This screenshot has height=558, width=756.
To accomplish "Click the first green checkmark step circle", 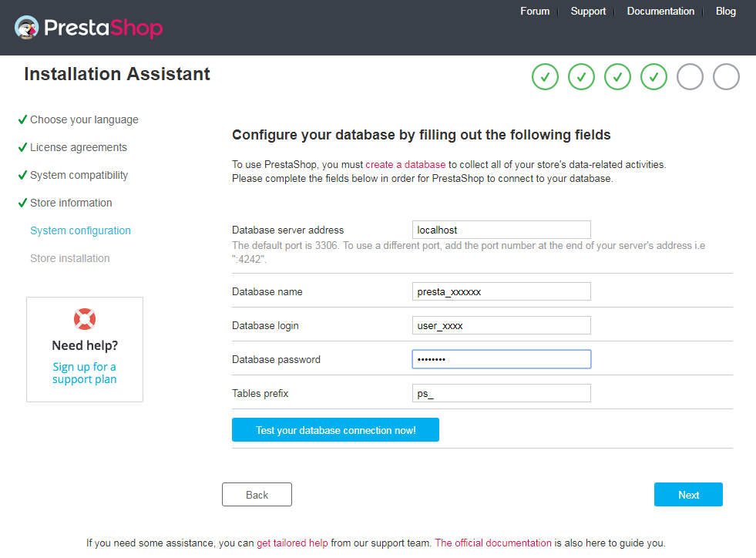I will coord(545,76).
